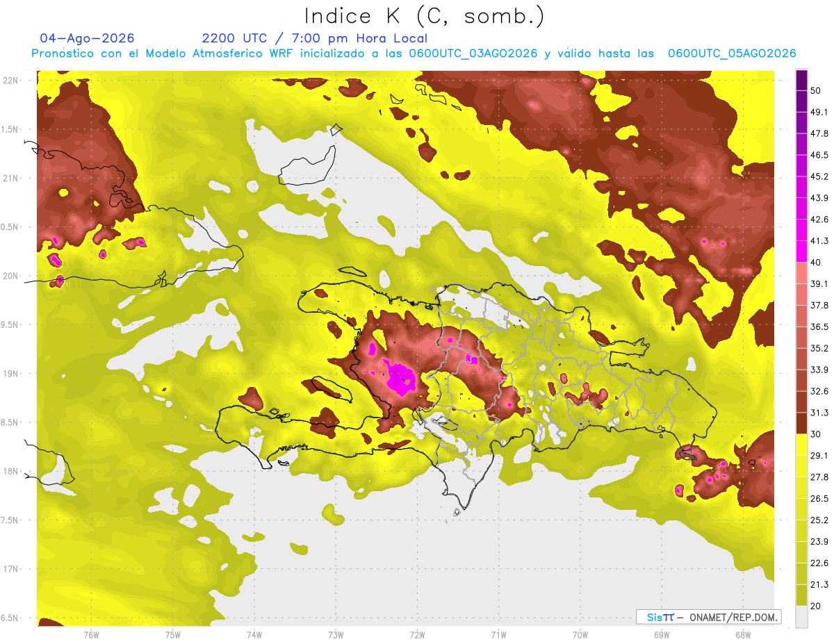
Task: Click the "69W" longitude label
Action: [662, 635]
